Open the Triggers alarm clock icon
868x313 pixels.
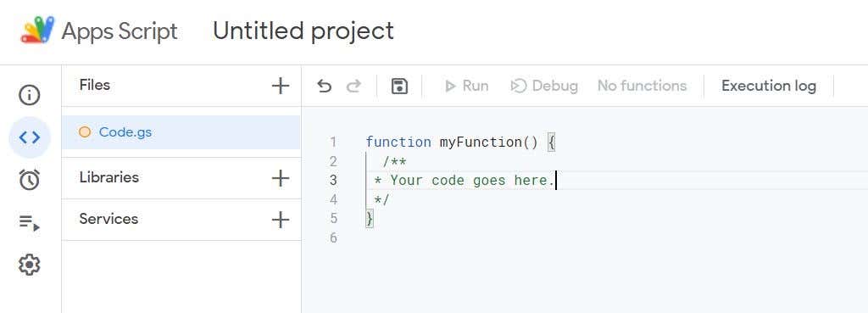[30, 180]
